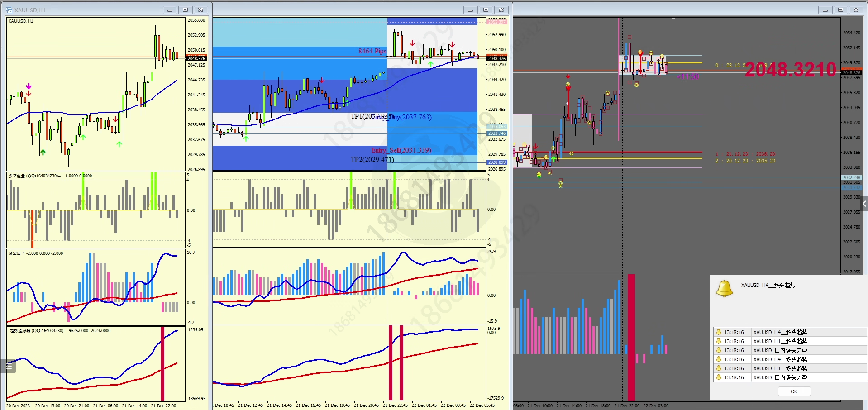Image resolution: width=868 pixels, height=410 pixels.
Task: Click the red '1 : 21.12.23 : 2036.20' level label
Action: pyautogui.click(x=745, y=154)
